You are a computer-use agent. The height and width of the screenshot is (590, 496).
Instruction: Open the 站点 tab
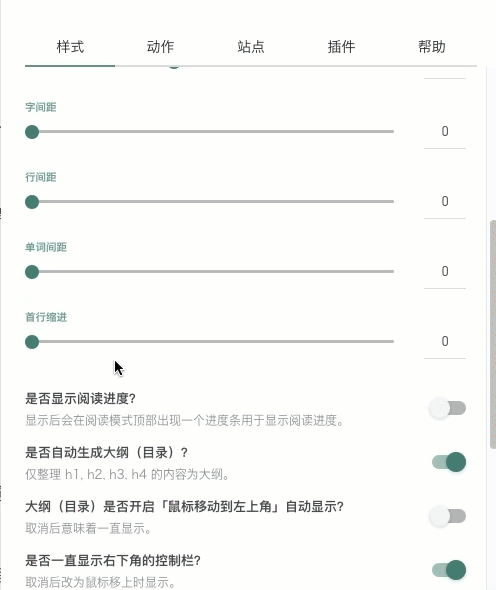coord(251,47)
